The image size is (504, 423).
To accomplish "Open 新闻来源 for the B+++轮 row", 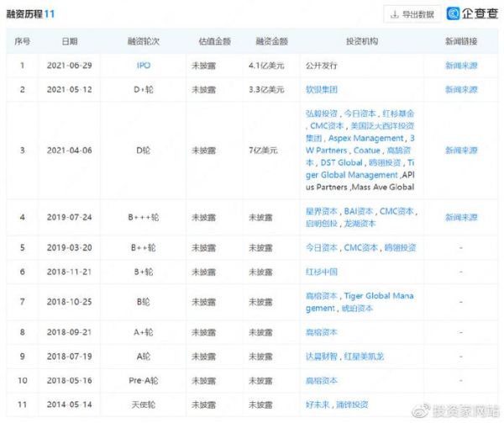I will tap(461, 217).
